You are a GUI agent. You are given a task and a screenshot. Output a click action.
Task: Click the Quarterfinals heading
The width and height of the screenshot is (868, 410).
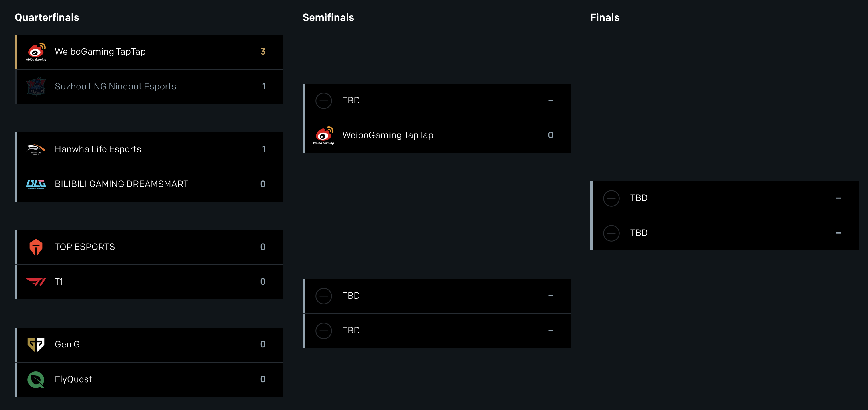(47, 17)
